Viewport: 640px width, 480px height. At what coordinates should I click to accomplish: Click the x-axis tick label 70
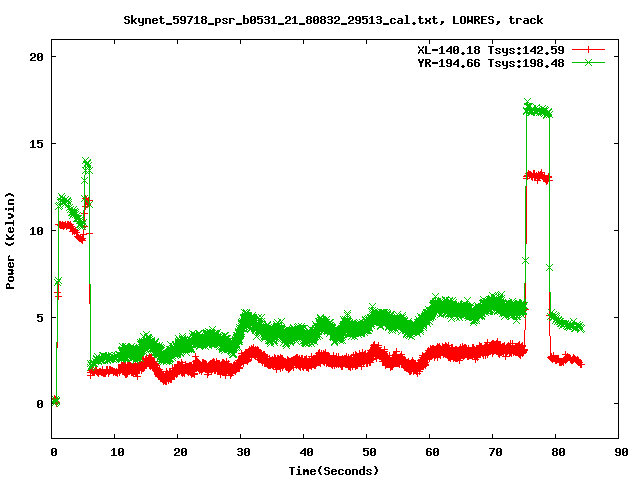click(x=495, y=452)
